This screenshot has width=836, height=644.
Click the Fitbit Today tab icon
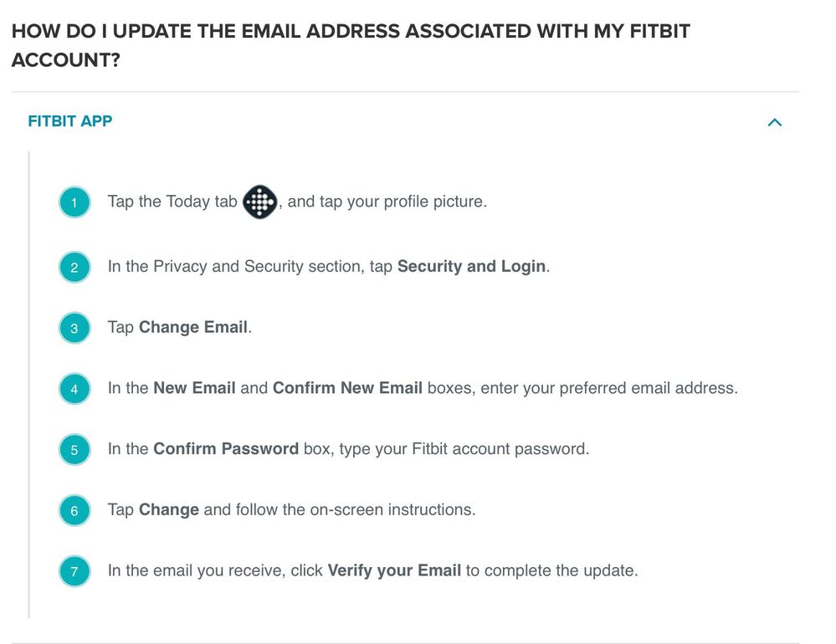(259, 202)
